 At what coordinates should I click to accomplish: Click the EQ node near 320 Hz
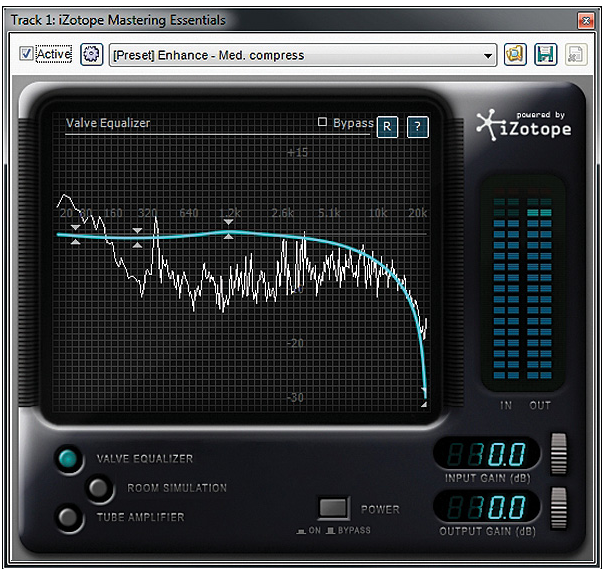point(137,238)
